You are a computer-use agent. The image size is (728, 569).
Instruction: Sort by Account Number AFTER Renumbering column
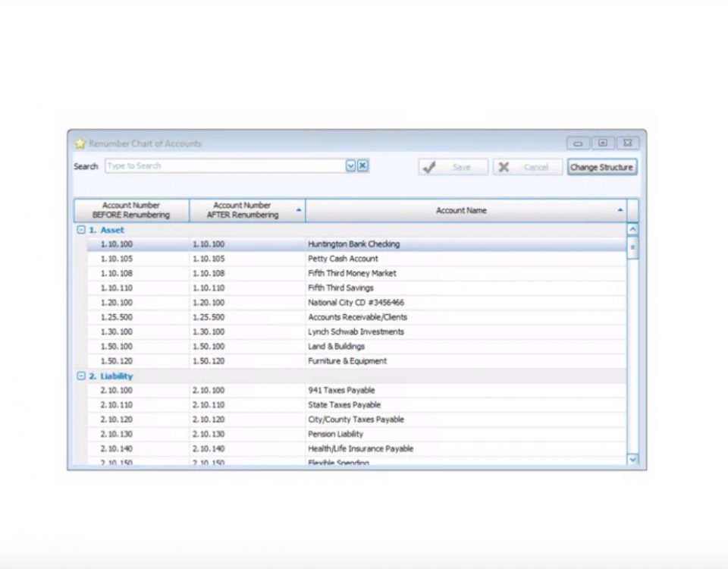[x=246, y=210]
